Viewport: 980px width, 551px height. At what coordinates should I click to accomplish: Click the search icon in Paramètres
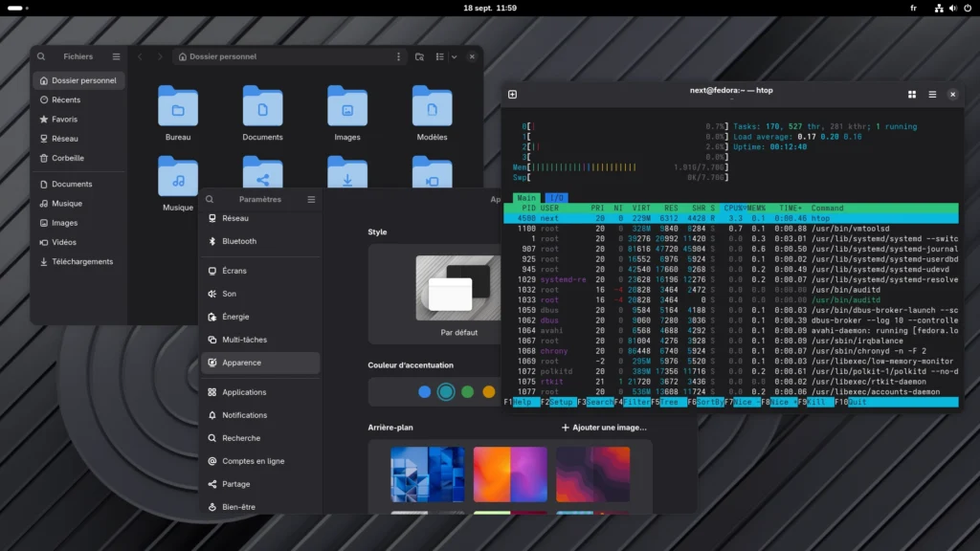coord(210,200)
